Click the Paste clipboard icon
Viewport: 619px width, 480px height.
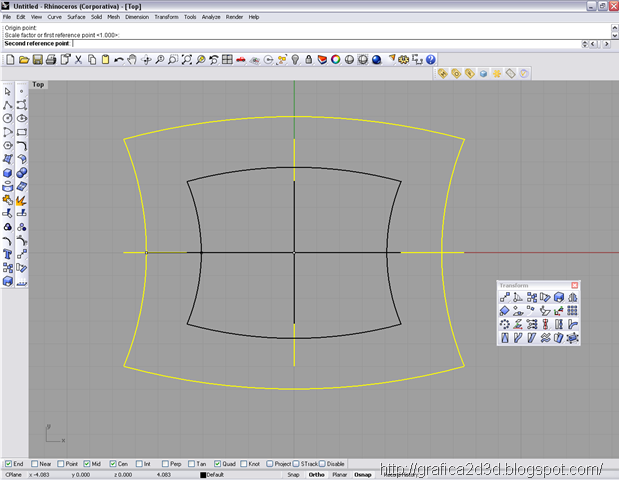click(105, 60)
